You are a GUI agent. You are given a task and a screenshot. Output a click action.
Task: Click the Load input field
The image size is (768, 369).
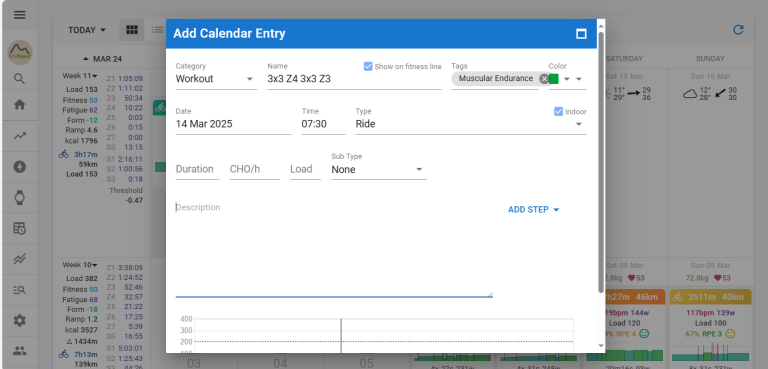305,170
